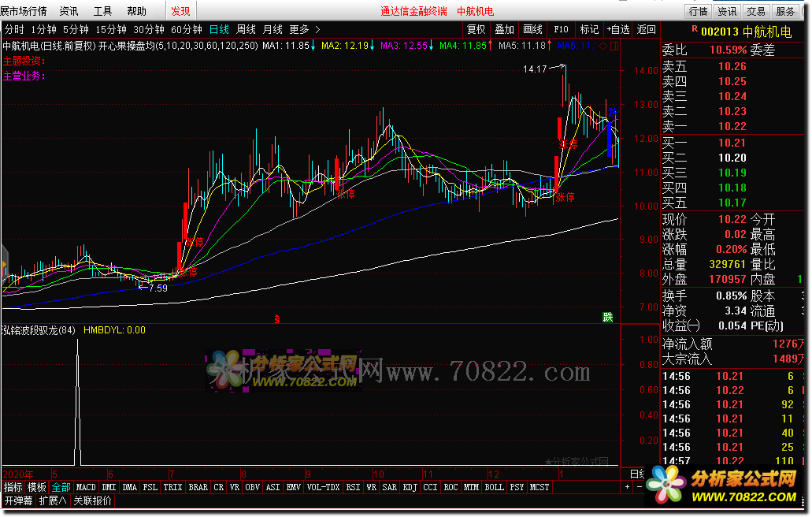Open the 更多 periods dropdown
This screenshot has height=517, width=812.
299,30
